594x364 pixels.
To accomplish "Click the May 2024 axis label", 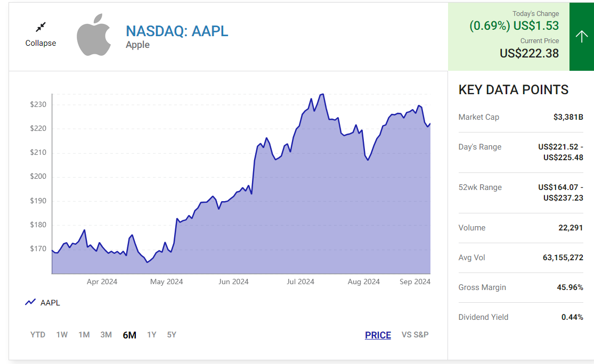I will pyautogui.click(x=166, y=282).
